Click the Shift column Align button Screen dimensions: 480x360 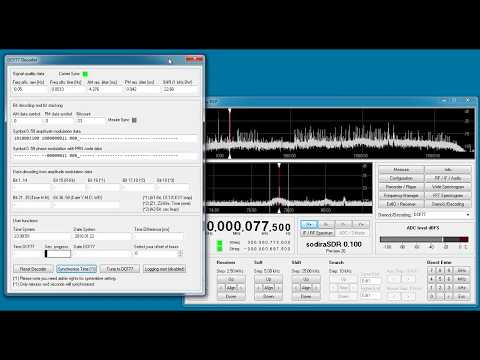tap(306, 287)
